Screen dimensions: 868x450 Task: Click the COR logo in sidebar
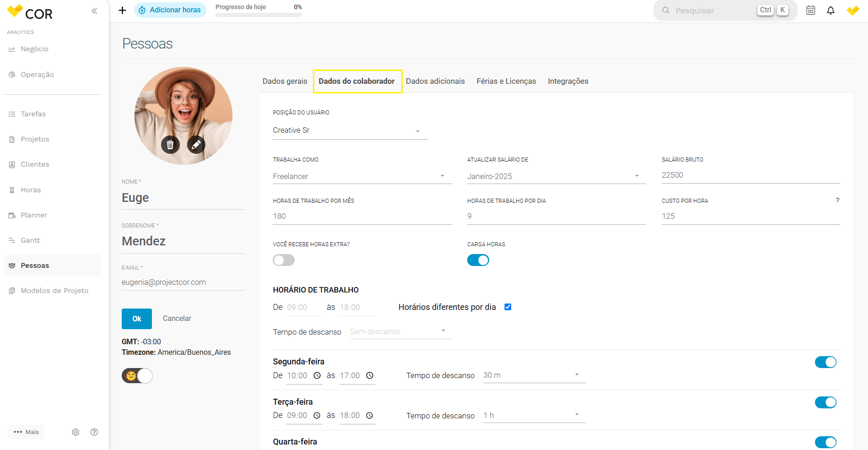coord(30,12)
